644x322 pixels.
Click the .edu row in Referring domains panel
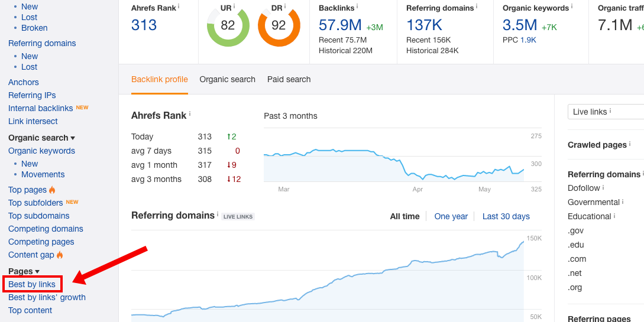click(576, 245)
